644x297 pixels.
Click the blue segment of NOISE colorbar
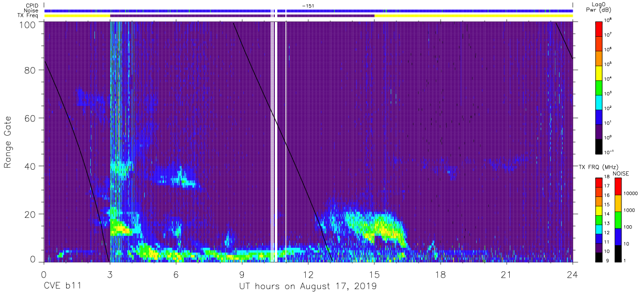pyautogui.click(x=618, y=236)
